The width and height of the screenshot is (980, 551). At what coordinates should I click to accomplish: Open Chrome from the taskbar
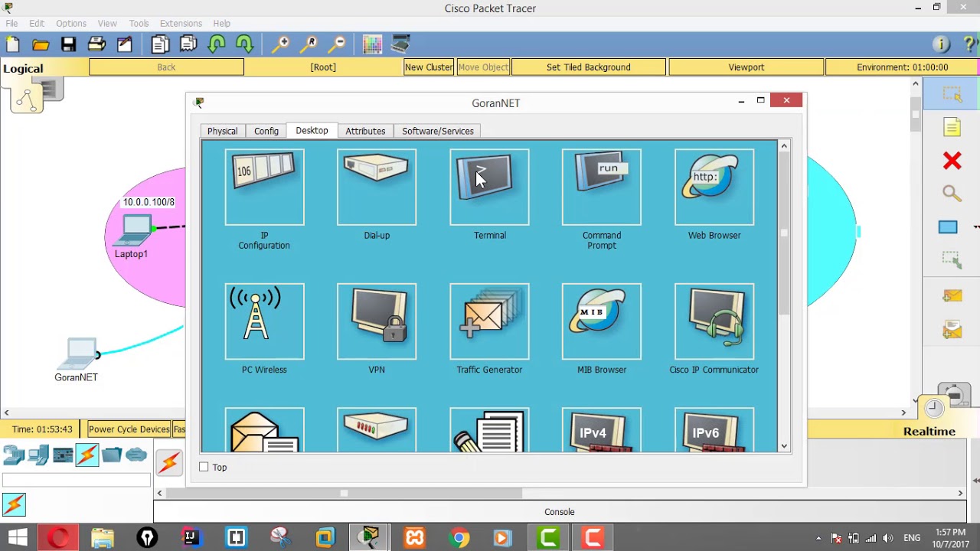point(459,538)
